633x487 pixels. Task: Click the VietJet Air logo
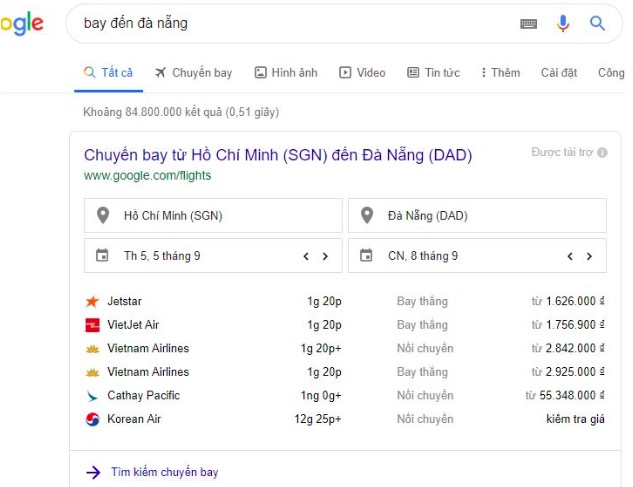[x=92, y=325]
